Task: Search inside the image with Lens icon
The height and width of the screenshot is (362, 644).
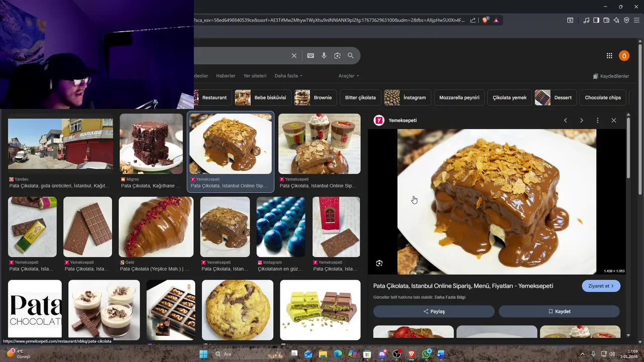Action: [379, 263]
